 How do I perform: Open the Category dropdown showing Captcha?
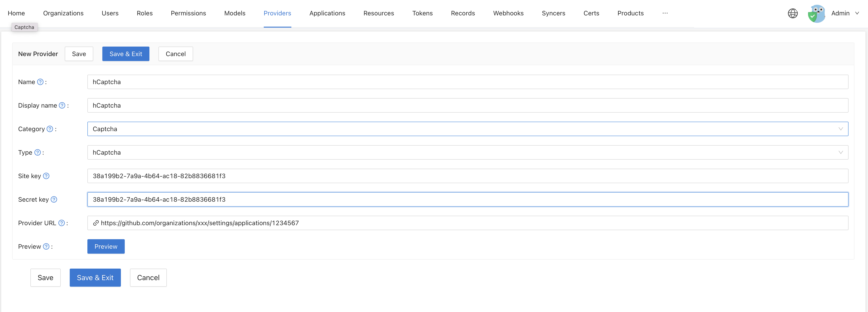[x=467, y=129]
